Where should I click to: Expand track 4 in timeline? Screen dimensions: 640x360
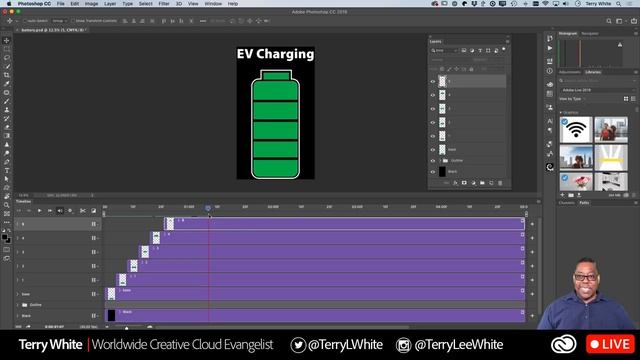pyautogui.click(x=18, y=238)
